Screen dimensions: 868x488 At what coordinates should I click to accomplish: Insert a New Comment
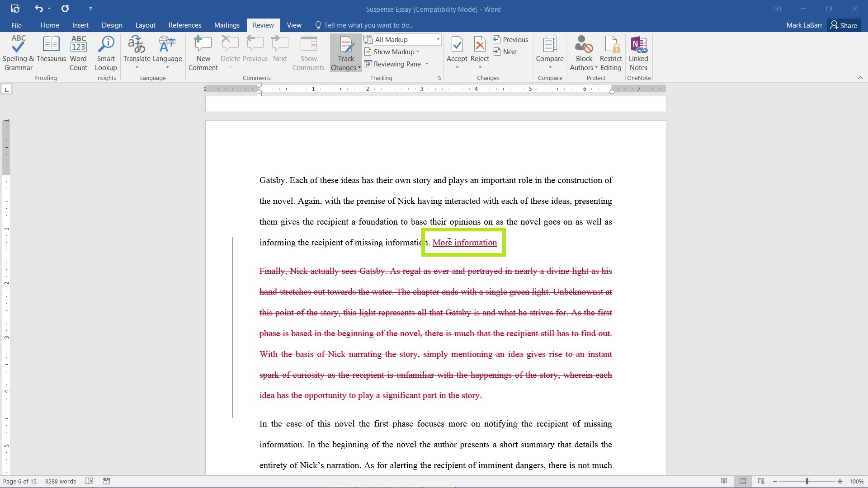(x=203, y=53)
